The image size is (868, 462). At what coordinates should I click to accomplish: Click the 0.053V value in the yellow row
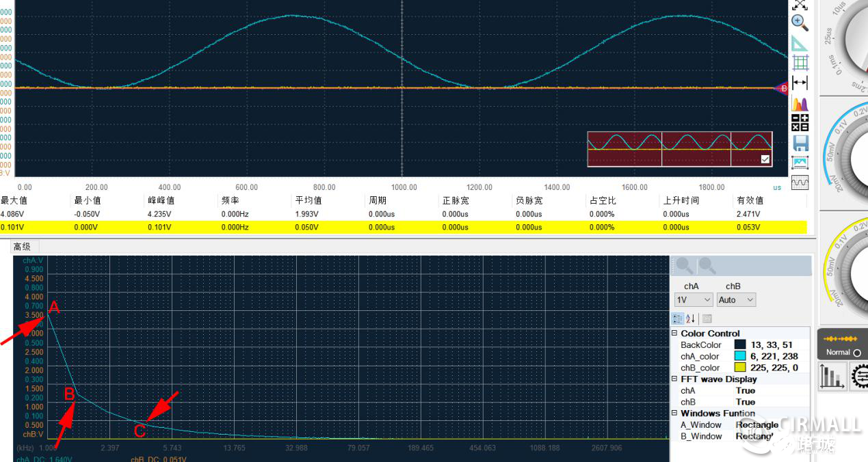(x=749, y=227)
